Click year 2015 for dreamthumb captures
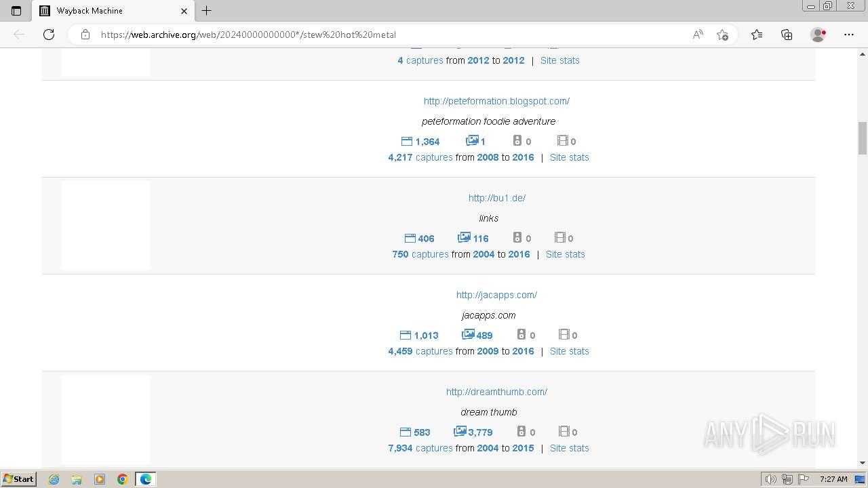The width and height of the screenshot is (868, 488). (x=524, y=448)
